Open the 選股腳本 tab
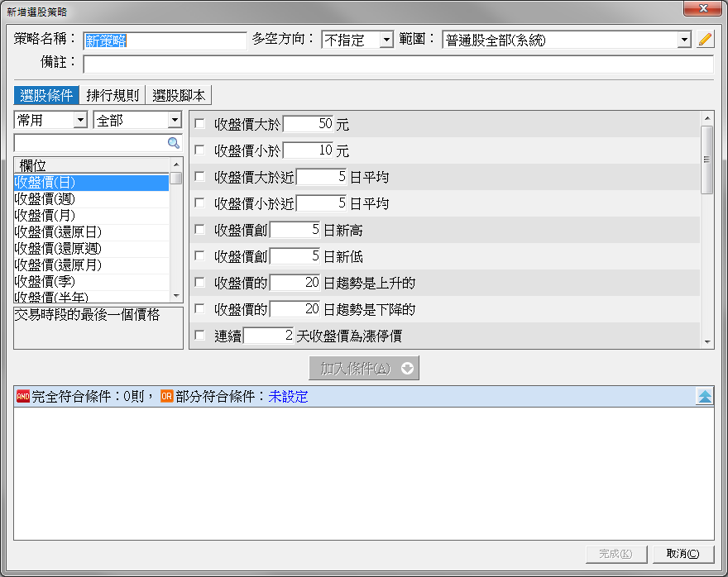Image resolution: width=728 pixels, height=577 pixels. point(179,95)
